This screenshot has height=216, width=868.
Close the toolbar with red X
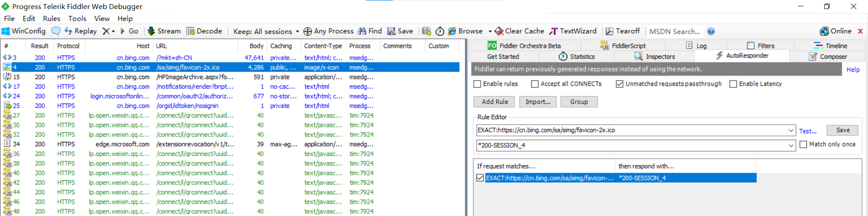click(860, 31)
